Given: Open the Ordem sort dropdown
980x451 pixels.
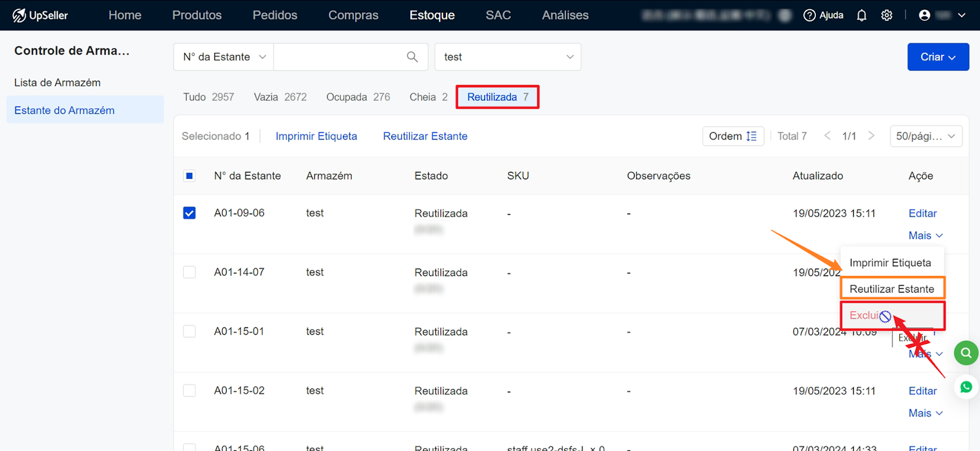Looking at the screenshot, I should [733, 136].
